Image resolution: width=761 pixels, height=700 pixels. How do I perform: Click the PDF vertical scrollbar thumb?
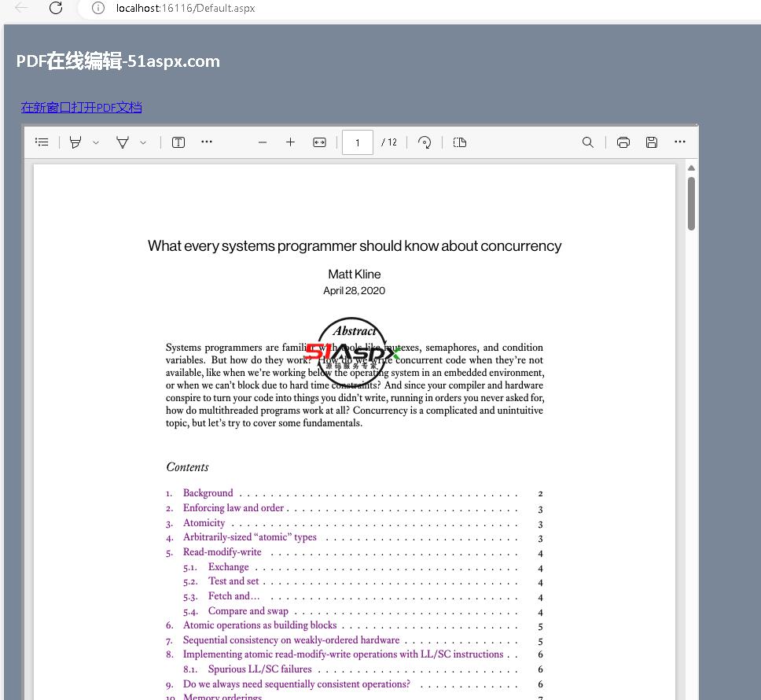coord(691,204)
